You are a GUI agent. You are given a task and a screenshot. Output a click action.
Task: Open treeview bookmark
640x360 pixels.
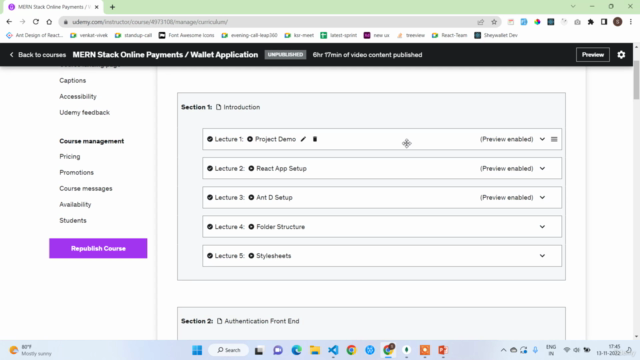[x=411, y=35]
